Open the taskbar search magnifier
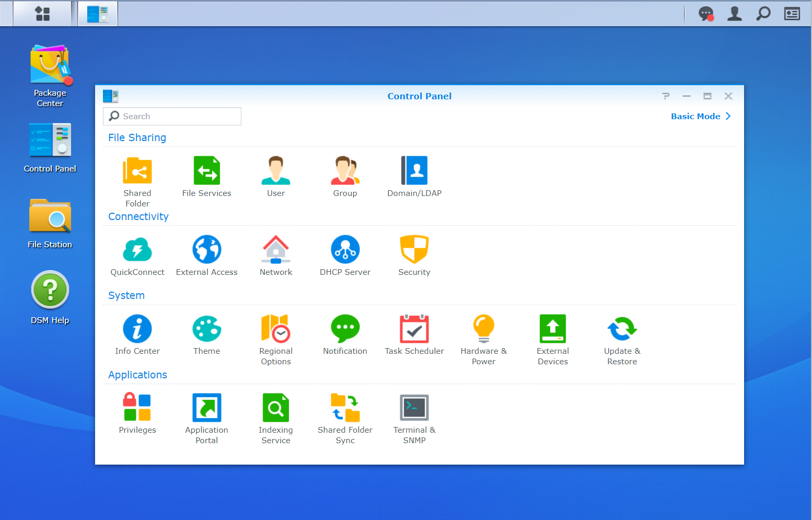 [x=763, y=14]
